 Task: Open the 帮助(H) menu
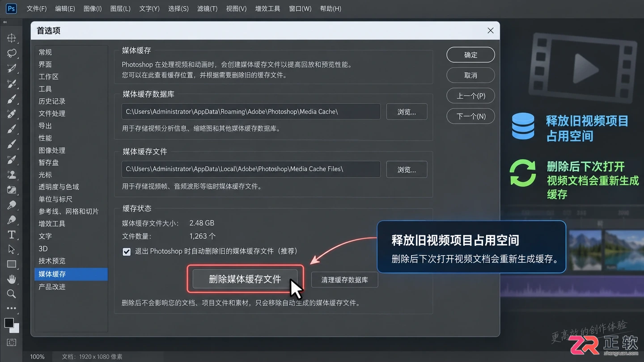(x=330, y=8)
